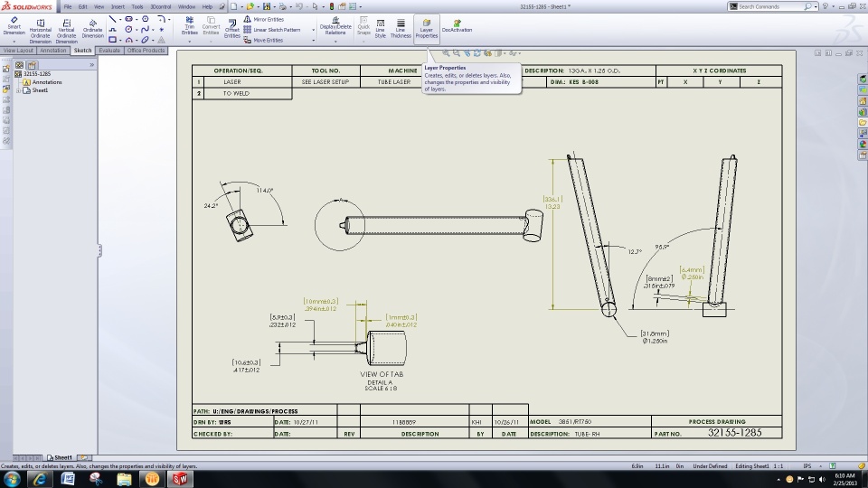Open the units IPS dropdown in status bar

pos(820,466)
